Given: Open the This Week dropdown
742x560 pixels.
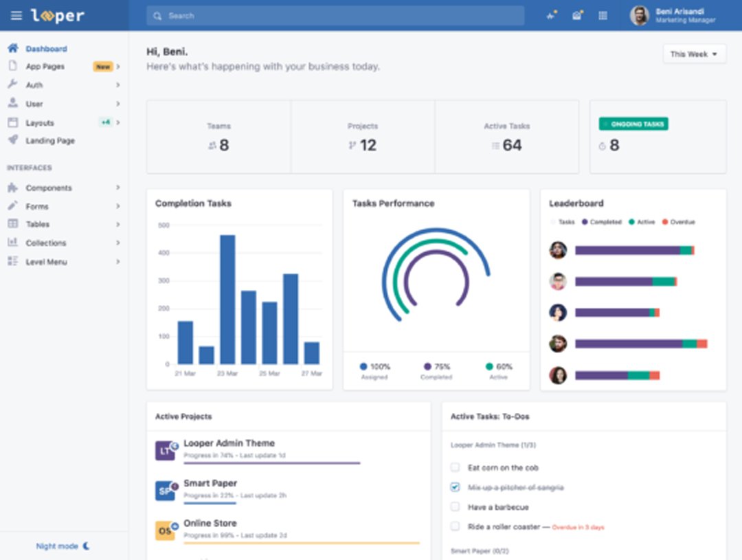Looking at the screenshot, I should tap(694, 54).
